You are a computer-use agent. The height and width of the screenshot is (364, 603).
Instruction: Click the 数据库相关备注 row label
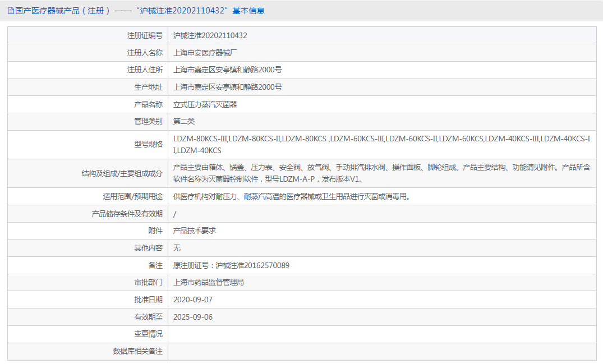click(x=137, y=351)
